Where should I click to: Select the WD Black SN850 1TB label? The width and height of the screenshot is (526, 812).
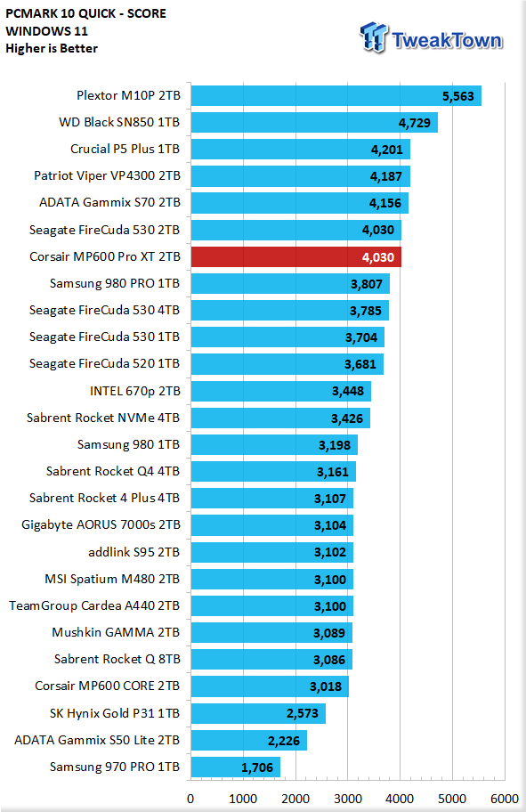[x=119, y=122]
